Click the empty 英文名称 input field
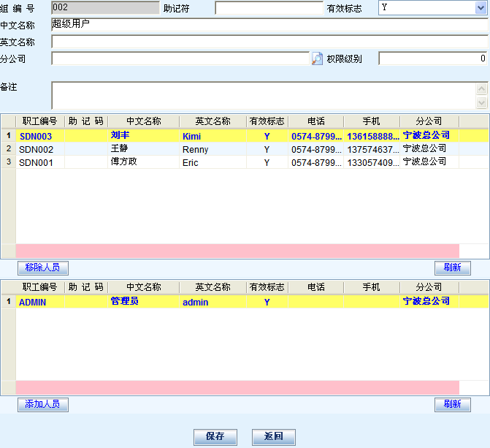The width and height of the screenshot is (490, 448). 269,42
